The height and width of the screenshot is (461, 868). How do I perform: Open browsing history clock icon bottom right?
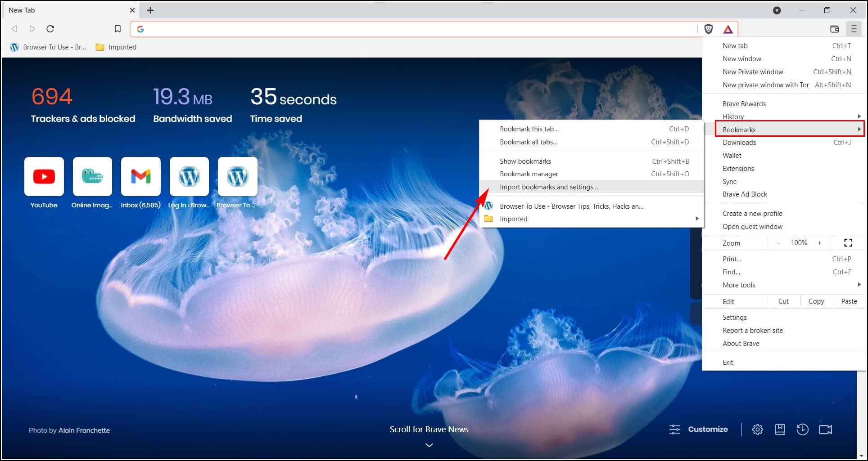803,430
